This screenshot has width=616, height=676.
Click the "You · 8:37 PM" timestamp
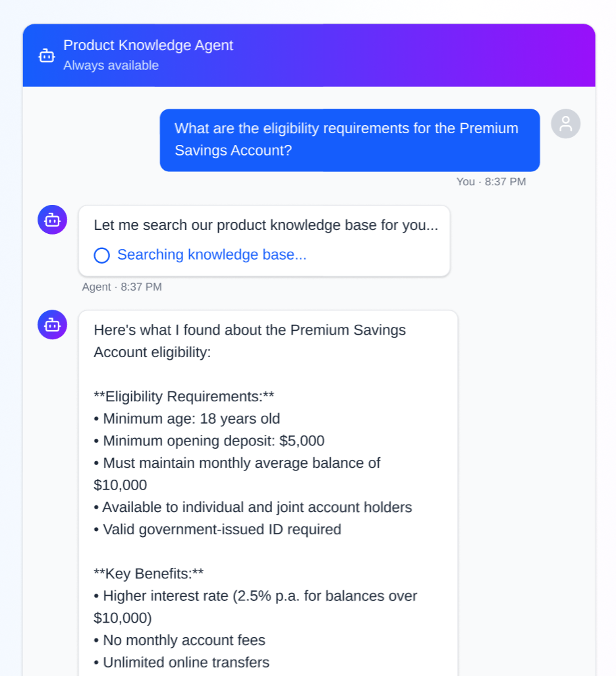click(491, 182)
